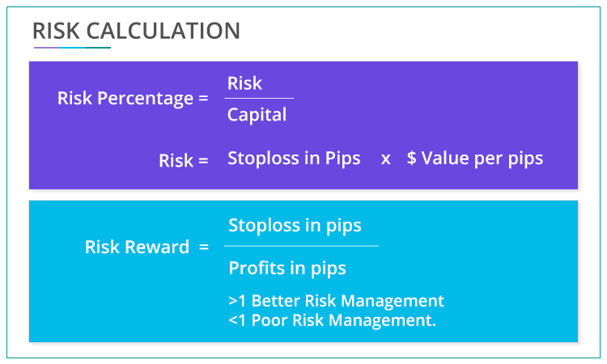
Task: Click the equals sign after Risk Percentage
Action: tap(202, 99)
